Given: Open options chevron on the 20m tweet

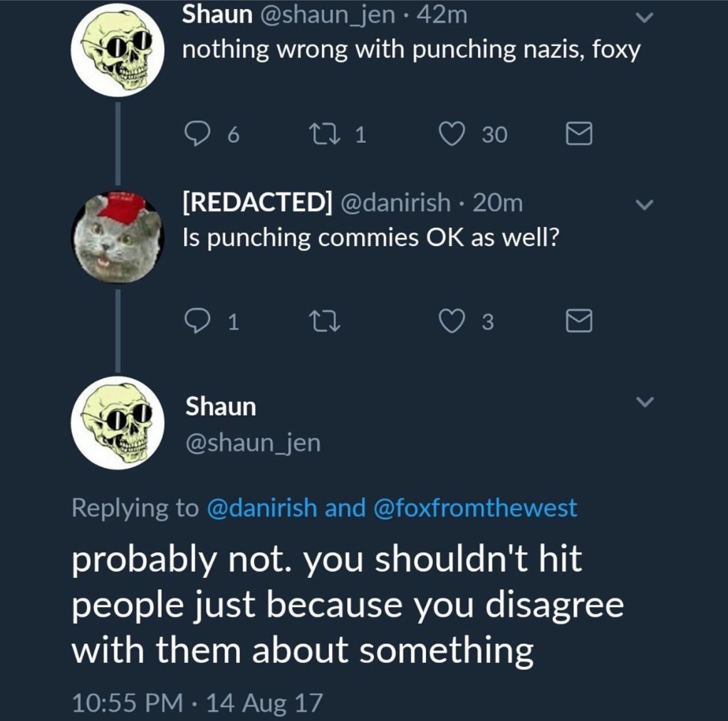Looking at the screenshot, I should 644,204.
